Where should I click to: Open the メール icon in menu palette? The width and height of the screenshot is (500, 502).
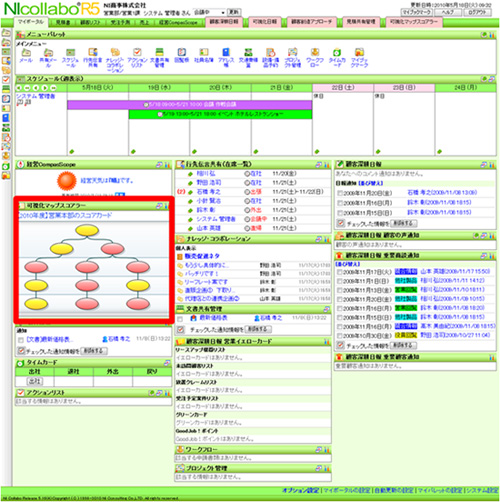26,52
